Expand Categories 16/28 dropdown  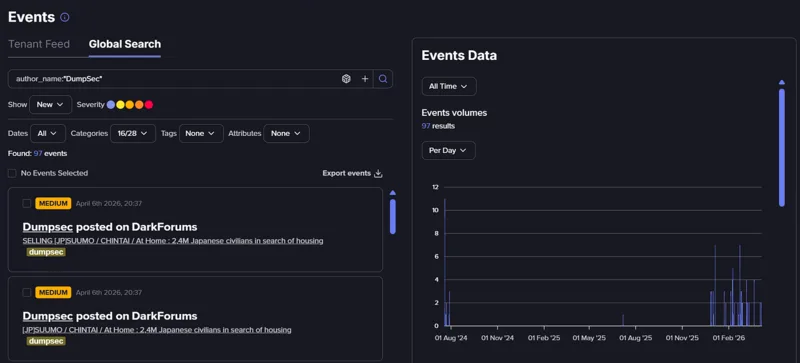pyautogui.click(x=133, y=133)
